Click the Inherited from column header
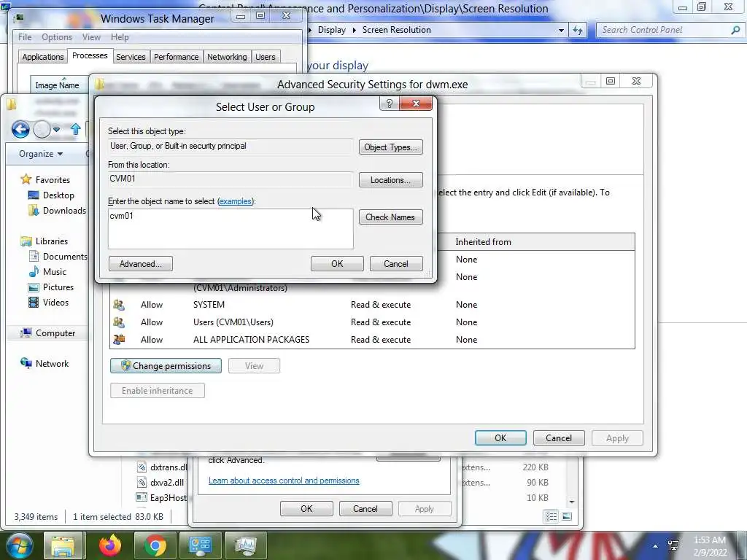This screenshot has height=560, width=747. tap(483, 242)
